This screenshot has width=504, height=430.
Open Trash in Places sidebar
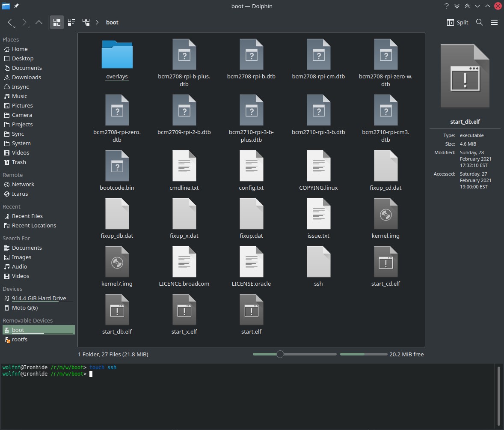(x=19, y=162)
